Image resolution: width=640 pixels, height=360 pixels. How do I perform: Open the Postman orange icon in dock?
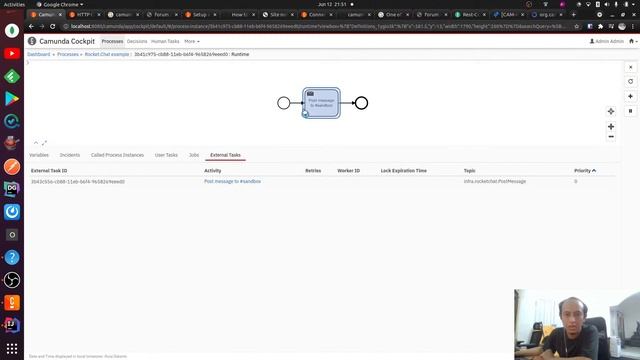12,167
